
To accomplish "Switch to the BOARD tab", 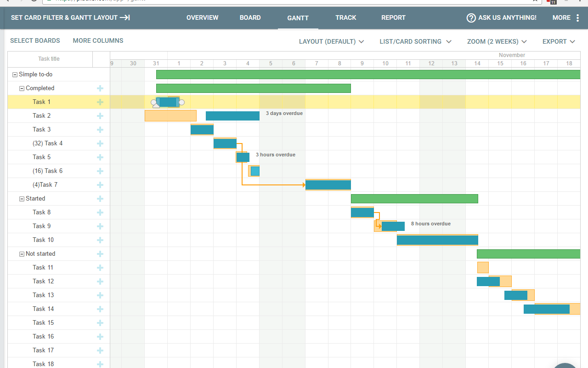I will 250,18.
